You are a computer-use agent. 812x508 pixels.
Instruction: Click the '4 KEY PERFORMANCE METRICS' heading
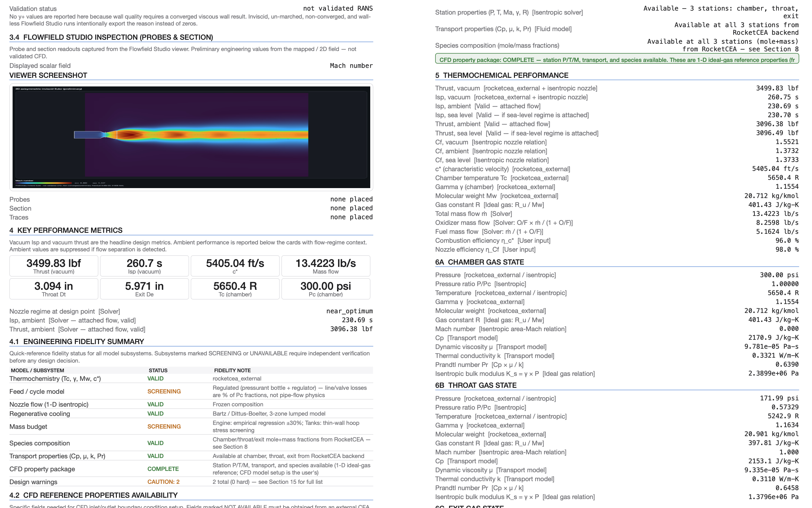click(66, 230)
